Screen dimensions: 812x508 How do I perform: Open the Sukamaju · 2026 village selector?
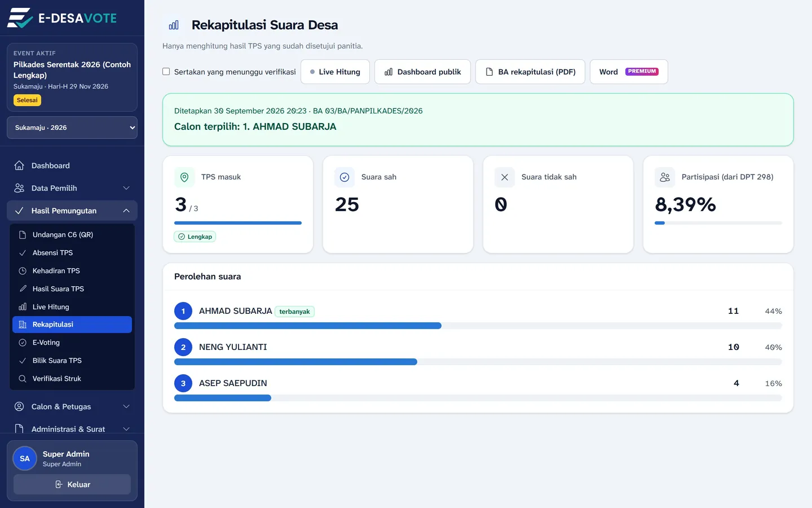[72, 128]
